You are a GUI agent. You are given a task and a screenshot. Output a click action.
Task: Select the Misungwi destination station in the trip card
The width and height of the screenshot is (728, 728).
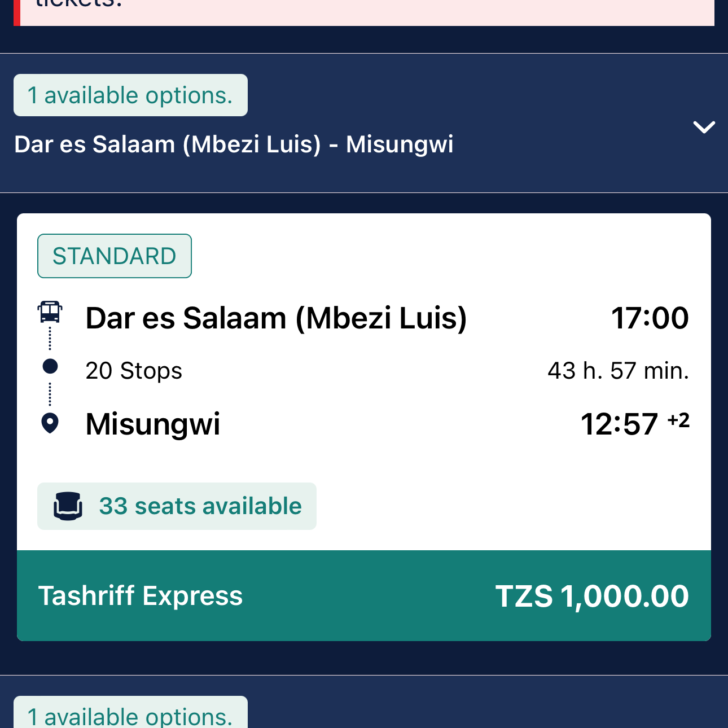[153, 424]
